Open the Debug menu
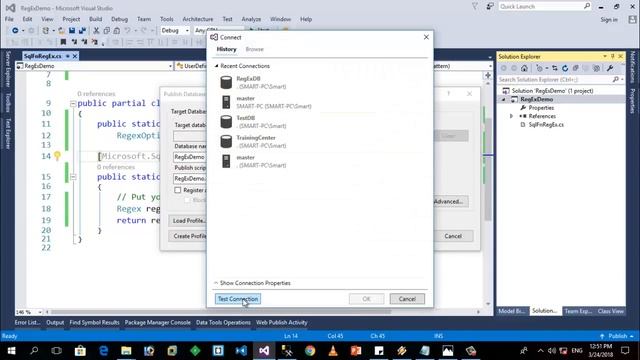The width and height of the screenshot is (640, 360). 119,19
